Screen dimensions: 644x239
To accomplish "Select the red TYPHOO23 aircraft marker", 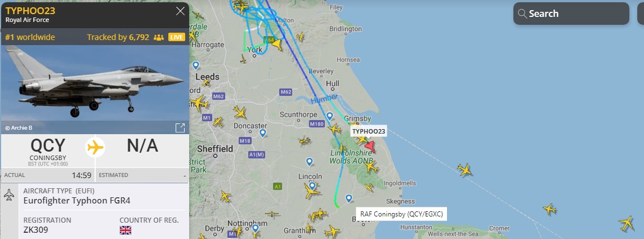I will [370, 147].
